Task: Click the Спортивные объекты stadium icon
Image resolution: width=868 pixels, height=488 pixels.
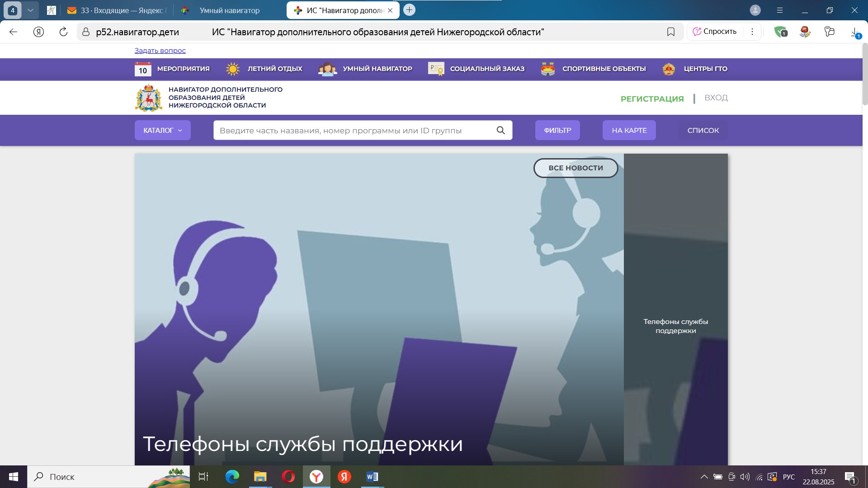Action: (548, 69)
